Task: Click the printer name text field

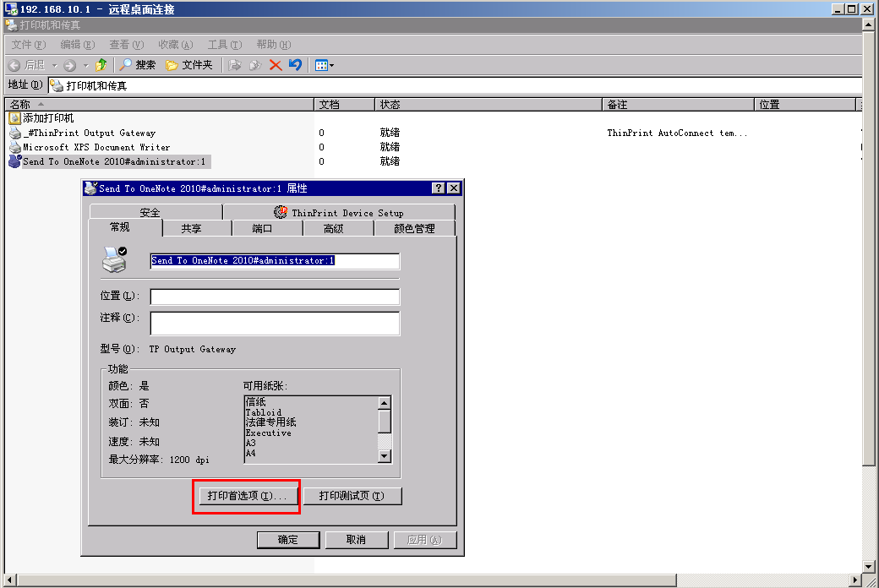Action: tap(275, 261)
